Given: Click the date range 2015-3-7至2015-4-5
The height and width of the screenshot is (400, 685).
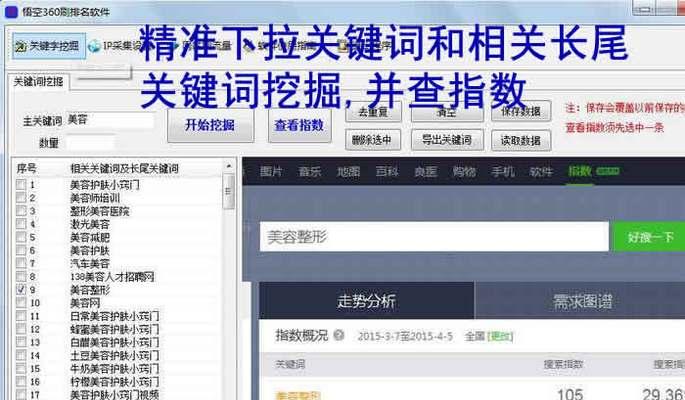Looking at the screenshot, I should [405, 336].
